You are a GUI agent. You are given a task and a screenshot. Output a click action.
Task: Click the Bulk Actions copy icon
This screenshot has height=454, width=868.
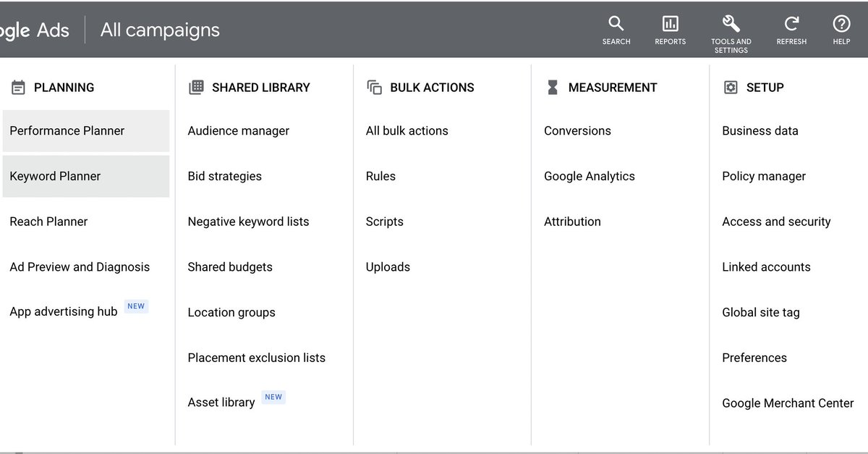(374, 88)
